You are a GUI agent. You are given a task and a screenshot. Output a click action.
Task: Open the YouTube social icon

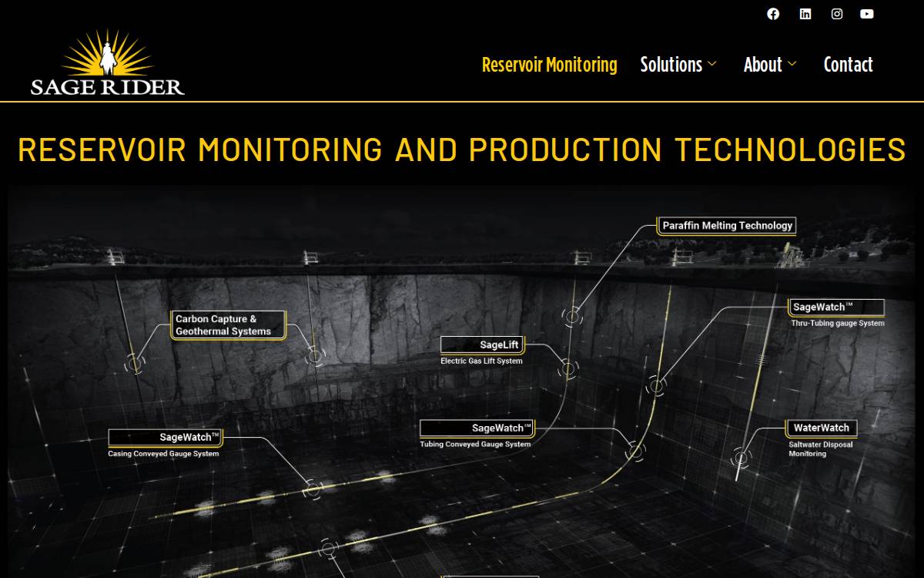coord(867,14)
